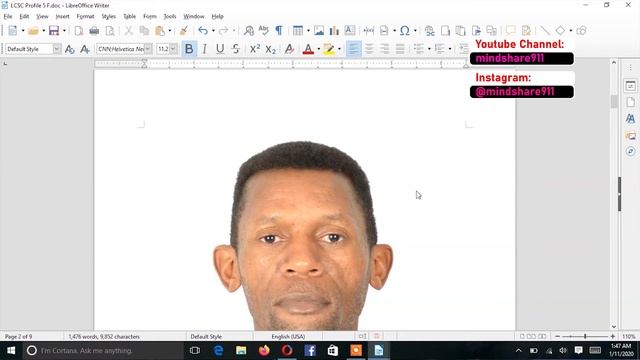The width and height of the screenshot is (640, 360).
Task: Select the Insert Line drawing tool
Action: click(x=545, y=31)
